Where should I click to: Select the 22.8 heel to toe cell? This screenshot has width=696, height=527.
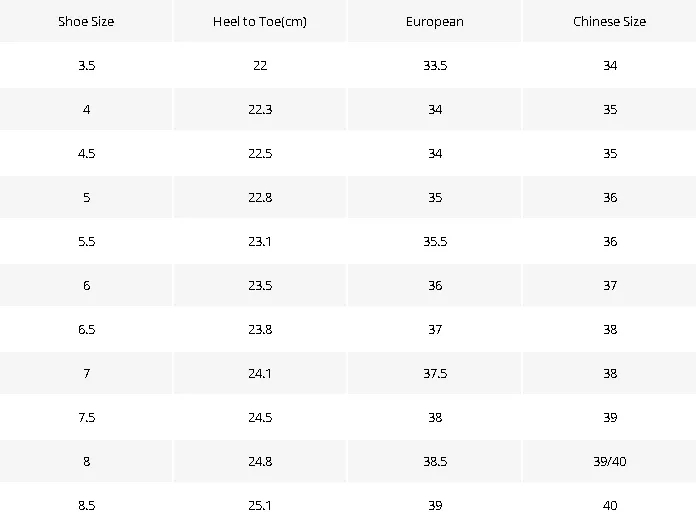click(260, 197)
